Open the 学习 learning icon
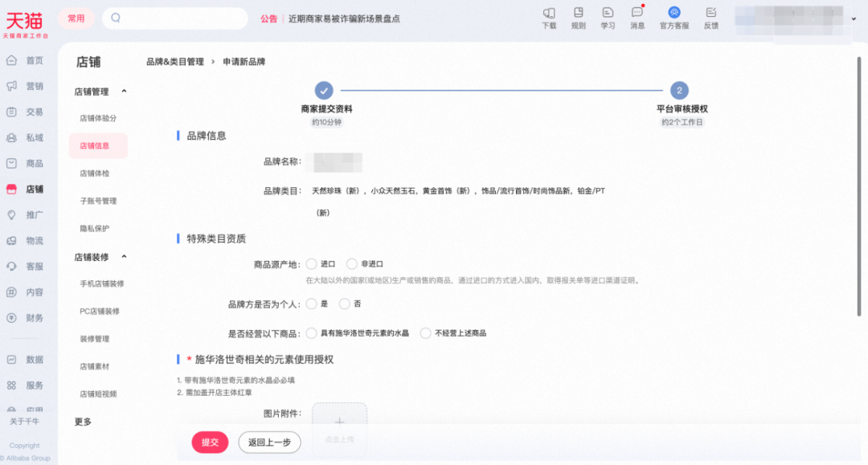Screen dimensions: 868x465 click(608, 13)
